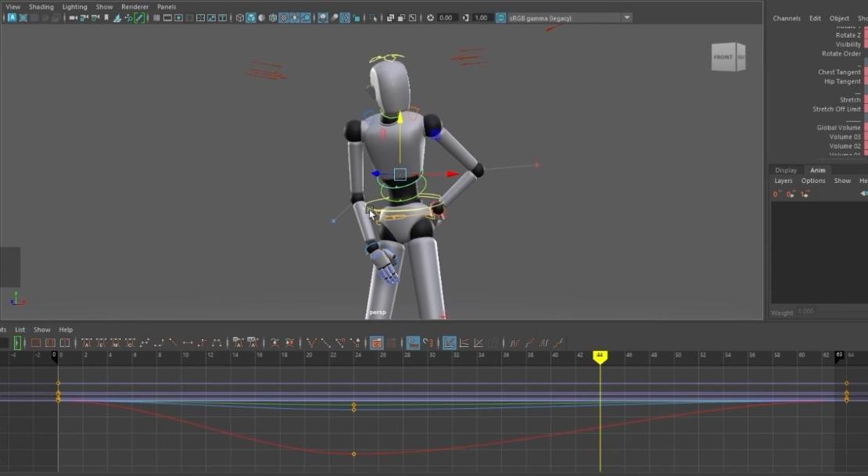The image size is (868, 476).
Task: Click tangent icon labeled C
Action: point(130,343)
